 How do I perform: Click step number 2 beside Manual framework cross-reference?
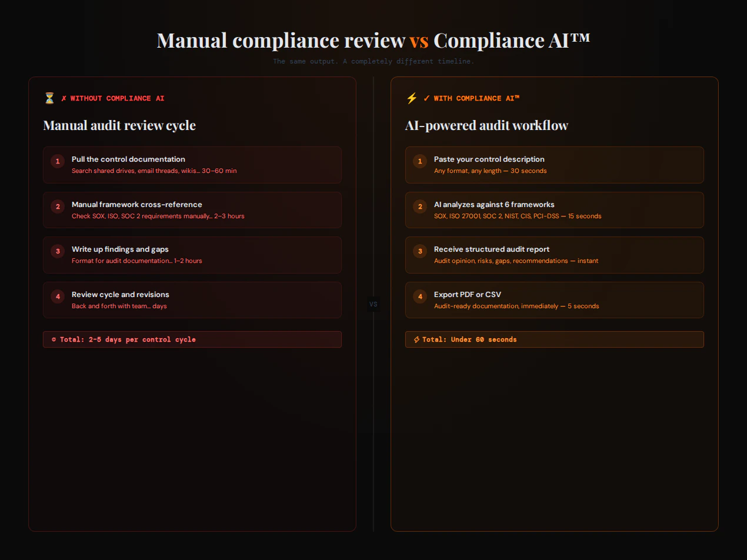click(58, 206)
